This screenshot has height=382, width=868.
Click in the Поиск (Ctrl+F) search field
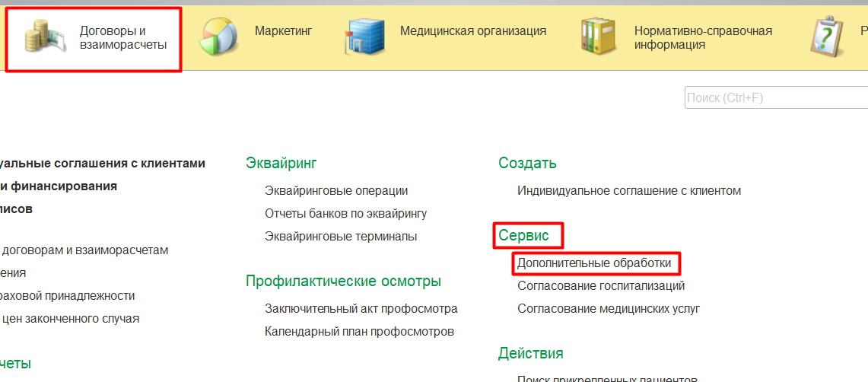click(x=774, y=98)
